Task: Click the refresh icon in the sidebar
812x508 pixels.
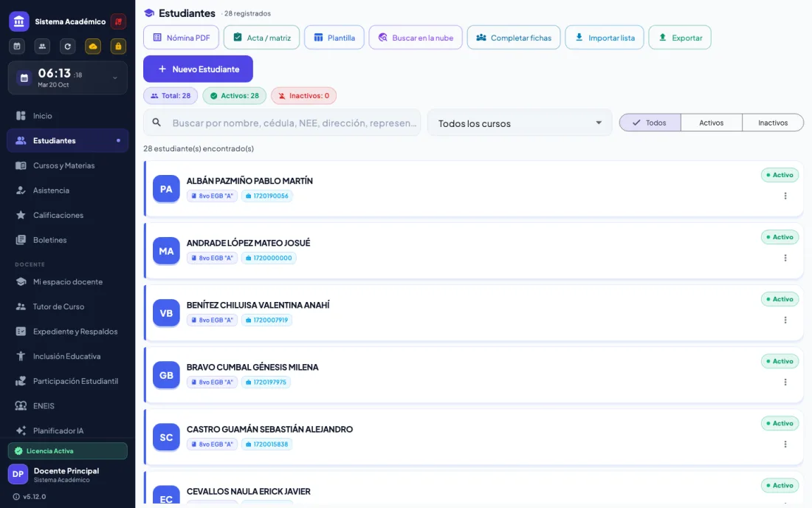Action: pyautogui.click(x=67, y=47)
